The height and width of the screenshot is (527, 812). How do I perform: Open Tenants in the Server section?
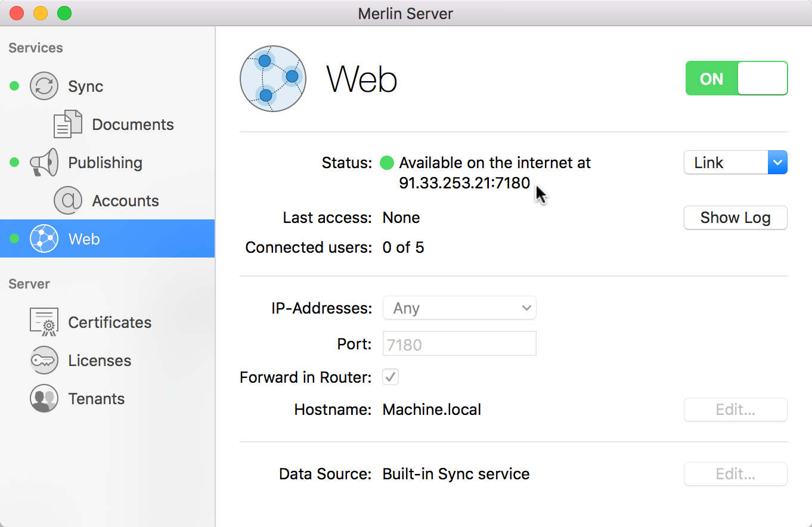click(107, 398)
